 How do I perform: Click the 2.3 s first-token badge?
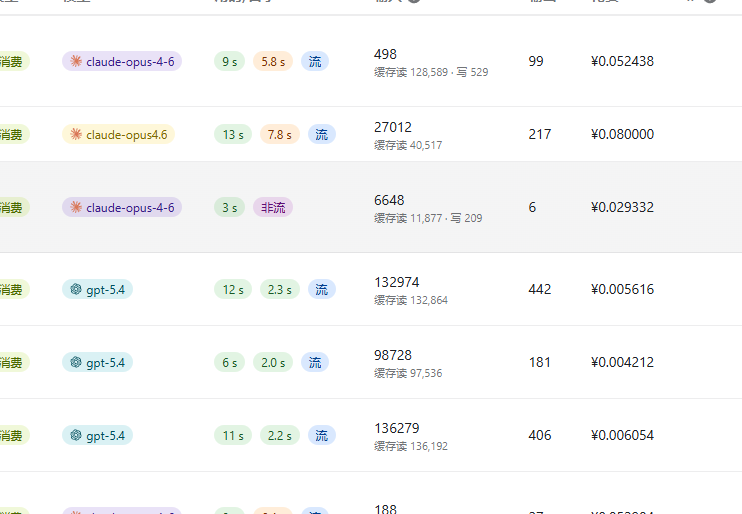[x=280, y=290]
